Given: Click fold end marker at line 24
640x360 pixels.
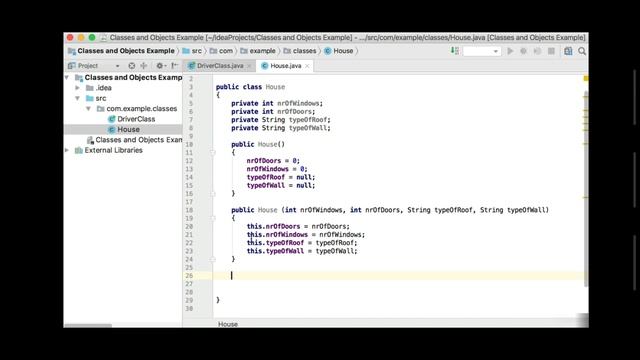Looking at the screenshot, I should (212, 259).
